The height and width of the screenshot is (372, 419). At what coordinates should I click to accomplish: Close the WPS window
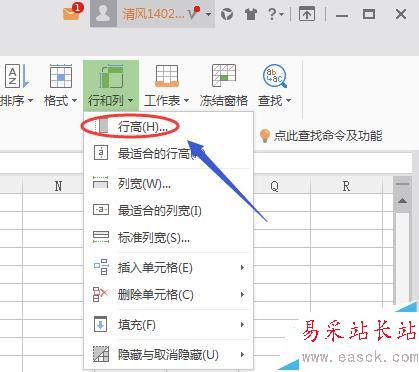click(400, 14)
